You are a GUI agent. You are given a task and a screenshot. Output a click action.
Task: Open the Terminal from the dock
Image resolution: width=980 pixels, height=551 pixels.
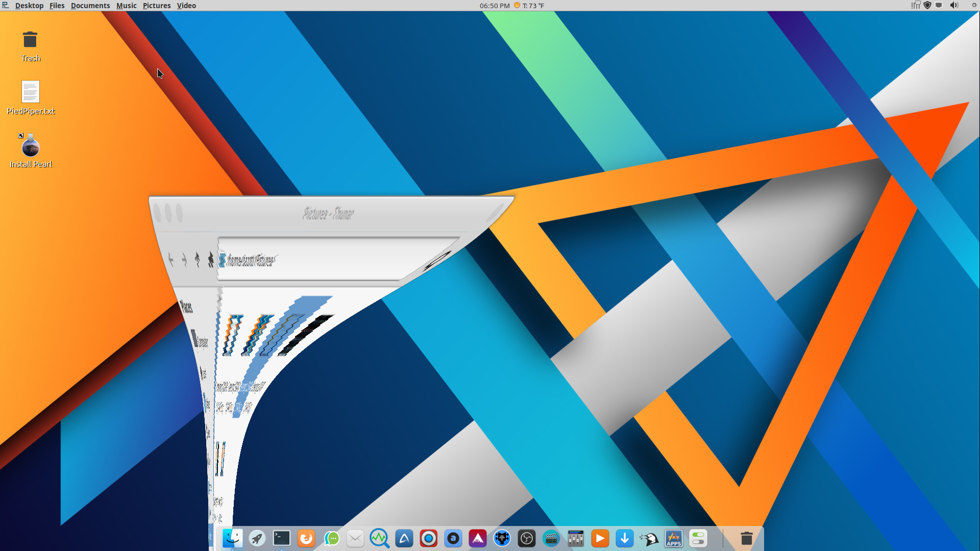click(282, 538)
